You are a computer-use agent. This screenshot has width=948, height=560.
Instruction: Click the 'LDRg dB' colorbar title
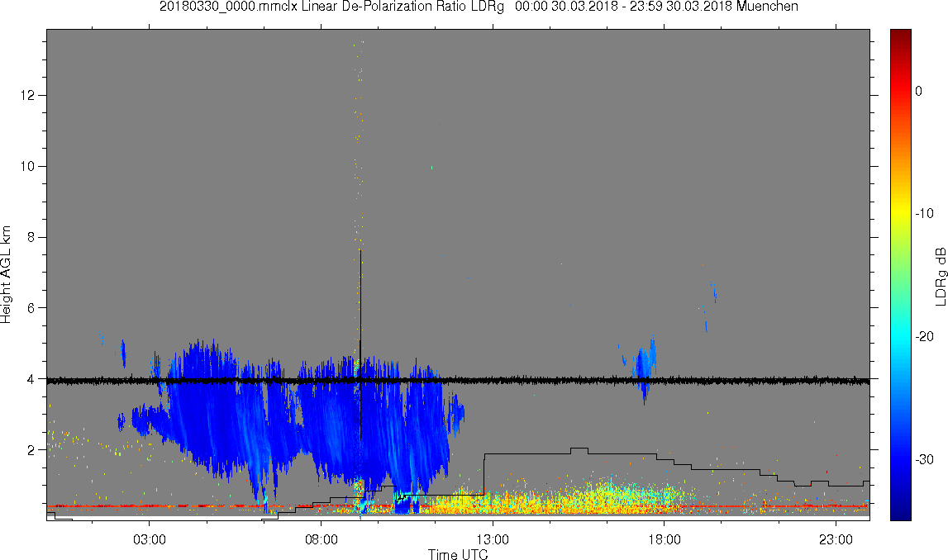pos(941,276)
